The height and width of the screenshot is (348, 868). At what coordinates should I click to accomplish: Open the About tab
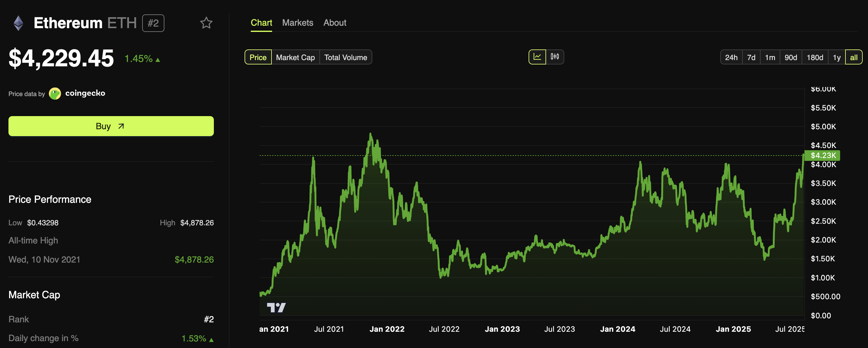[x=335, y=23]
